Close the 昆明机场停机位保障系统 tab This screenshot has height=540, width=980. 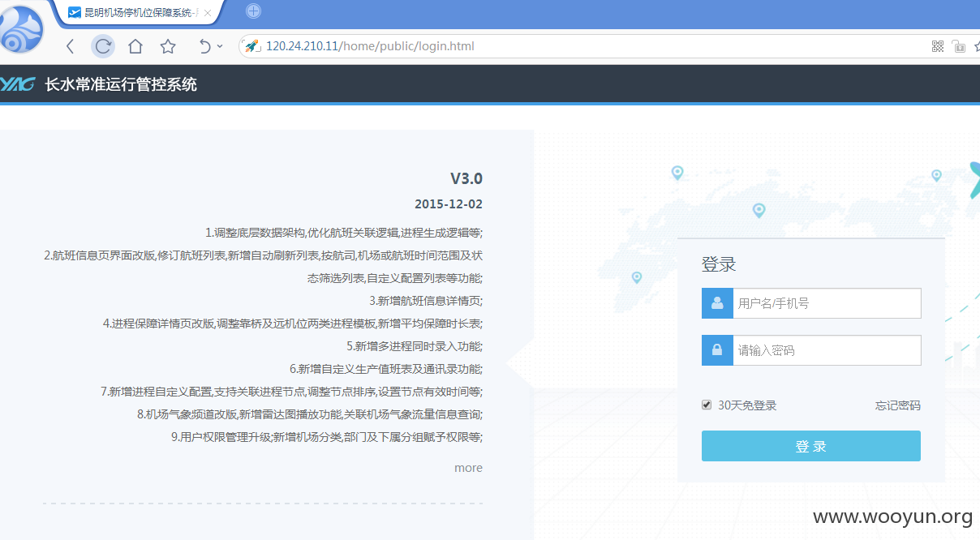(x=208, y=13)
